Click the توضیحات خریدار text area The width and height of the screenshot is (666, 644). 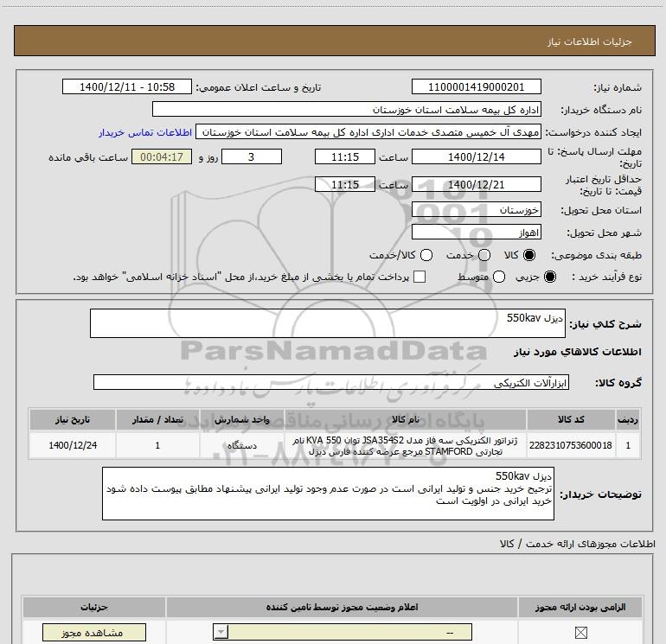click(x=328, y=494)
